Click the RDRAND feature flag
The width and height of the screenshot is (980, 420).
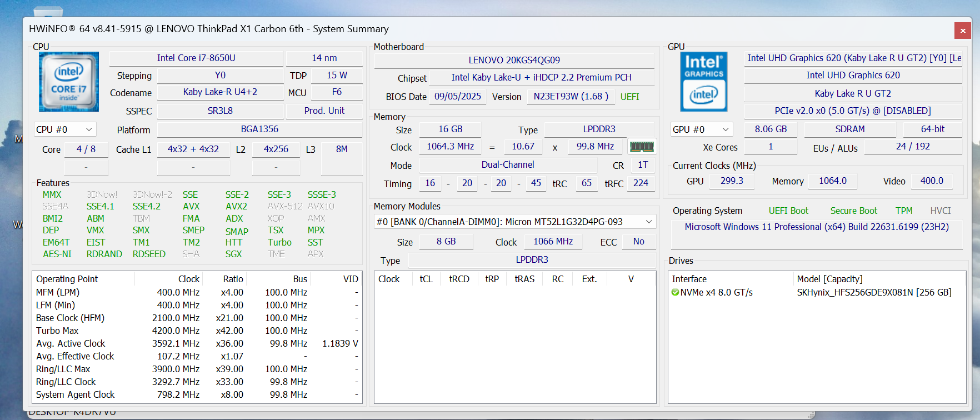(104, 254)
